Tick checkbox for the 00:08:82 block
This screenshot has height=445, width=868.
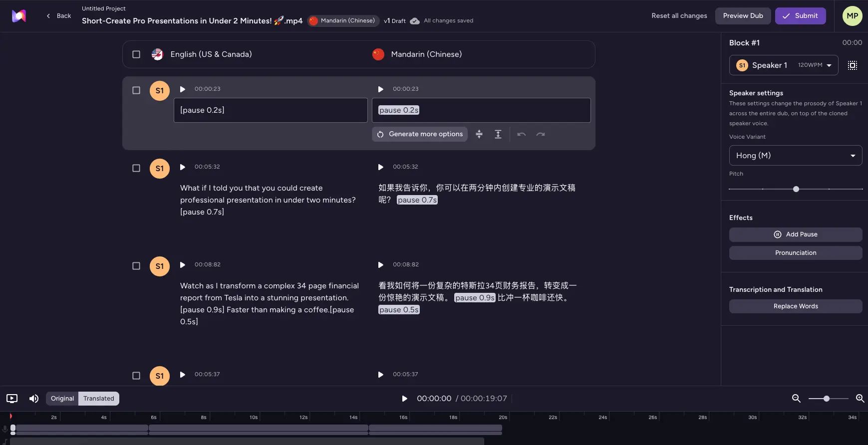click(x=136, y=266)
